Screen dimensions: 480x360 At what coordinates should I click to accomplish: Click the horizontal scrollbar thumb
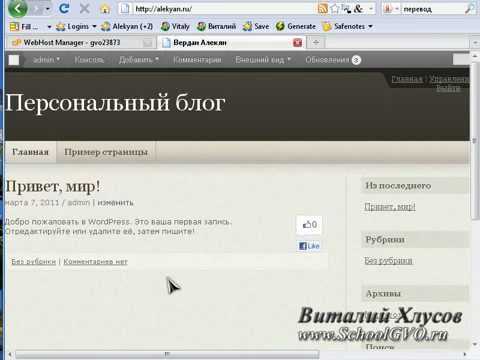(x=167, y=354)
